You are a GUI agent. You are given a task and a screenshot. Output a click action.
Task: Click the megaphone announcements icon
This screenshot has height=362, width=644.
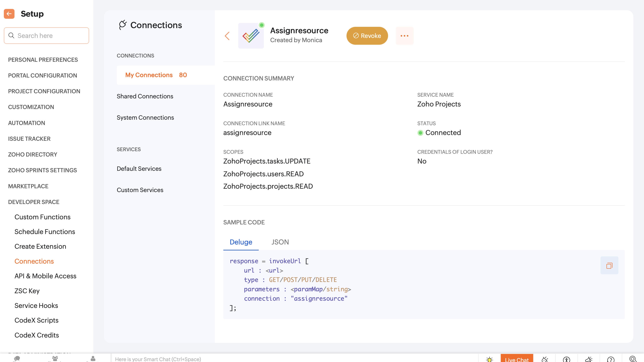589,359
